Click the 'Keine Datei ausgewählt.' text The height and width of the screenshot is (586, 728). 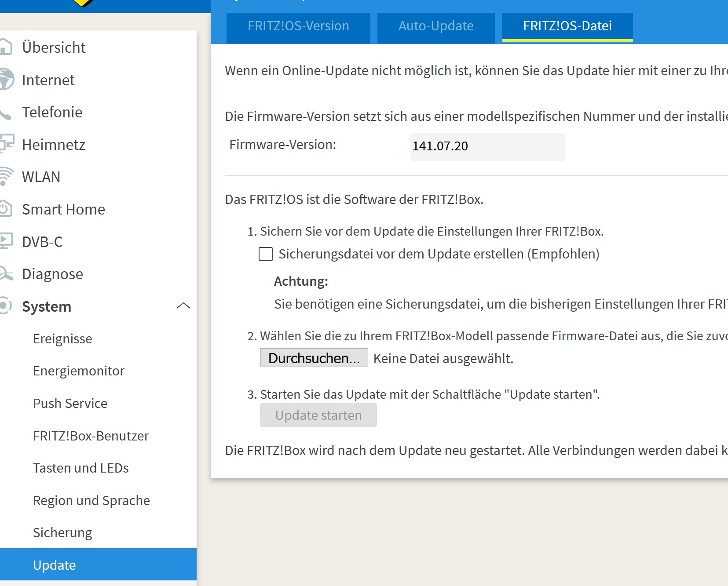click(x=443, y=359)
